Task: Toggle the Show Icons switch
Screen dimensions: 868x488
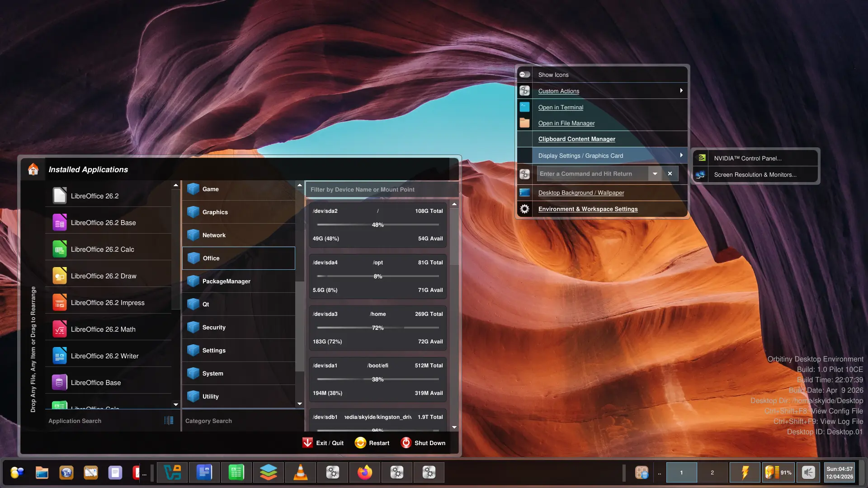Action: point(524,75)
